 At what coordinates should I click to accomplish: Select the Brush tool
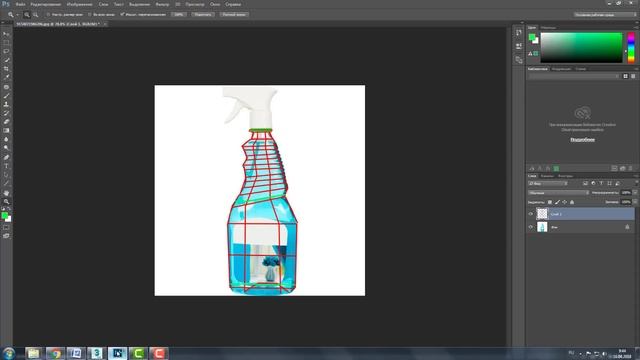click(6, 96)
